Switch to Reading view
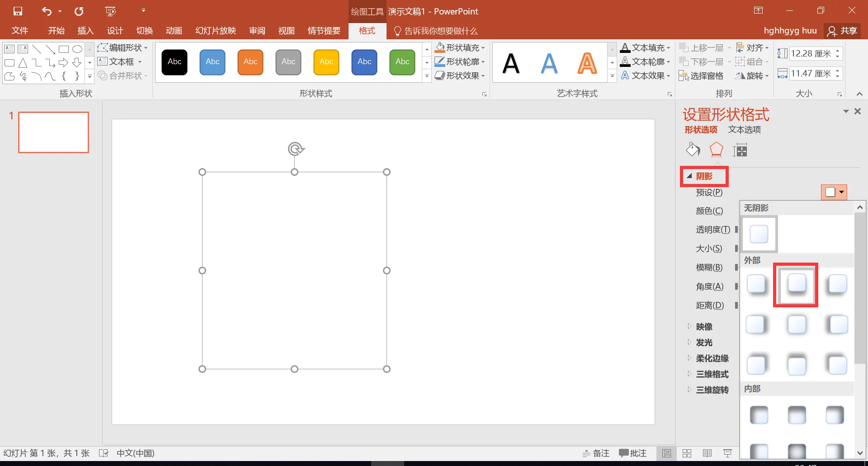This screenshot has height=466, width=868. click(708, 453)
